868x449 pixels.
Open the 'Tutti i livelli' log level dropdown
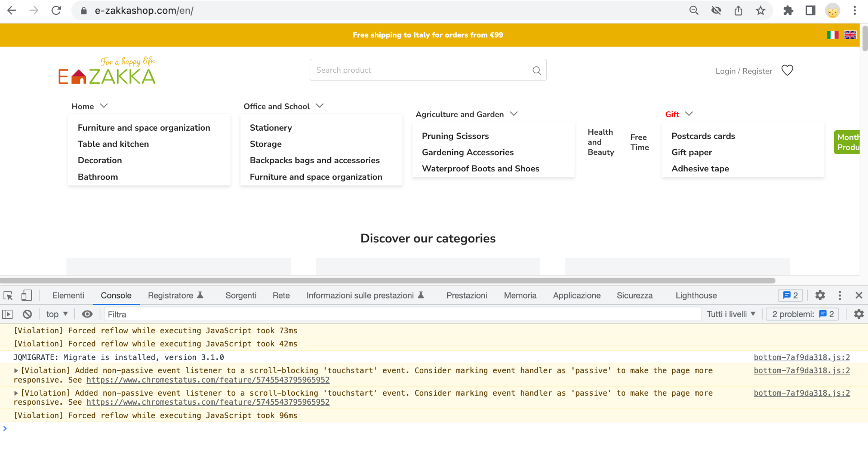coord(731,314)
